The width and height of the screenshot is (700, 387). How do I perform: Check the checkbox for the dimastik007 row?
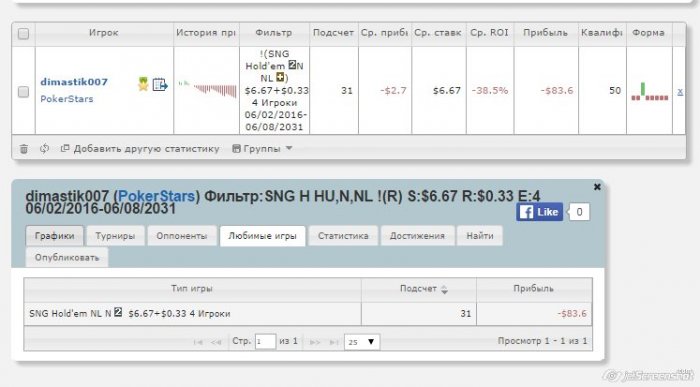(x=23, y=92)
